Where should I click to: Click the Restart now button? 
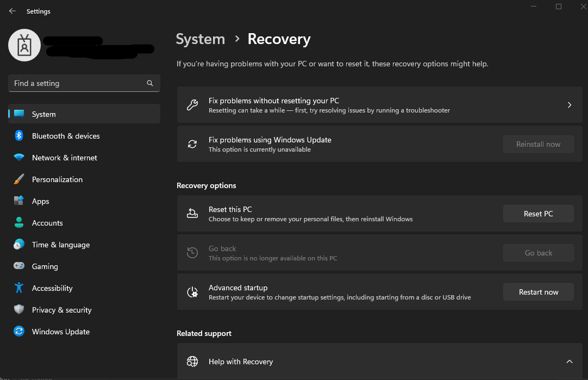tap(538, 292)
